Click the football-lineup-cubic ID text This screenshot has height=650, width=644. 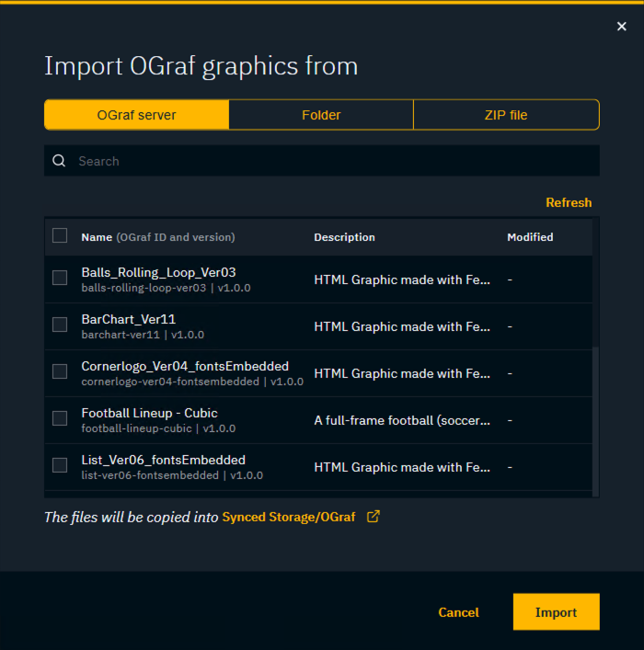136,428
